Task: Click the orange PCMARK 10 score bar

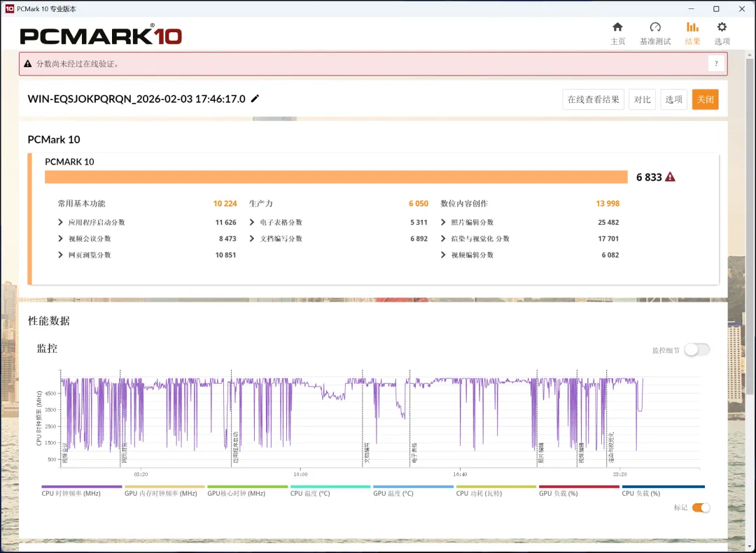Action: point(336,177)
